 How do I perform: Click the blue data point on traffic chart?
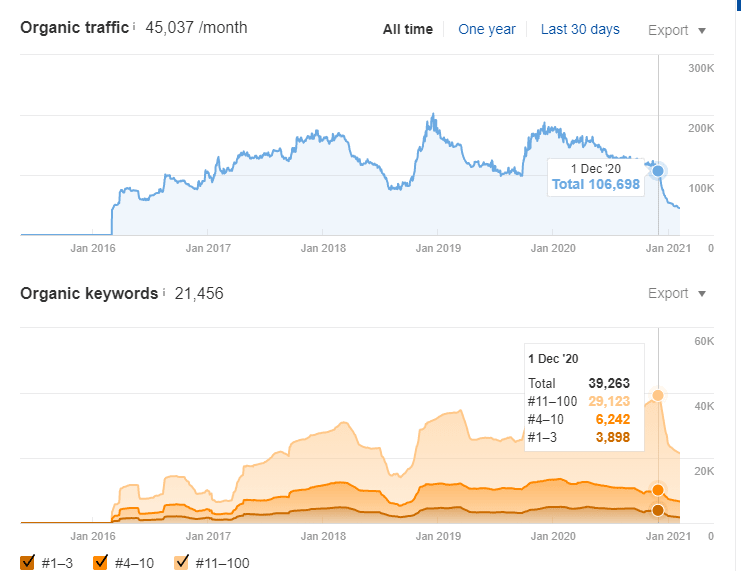pyautogui.click(x=658, y=171)
